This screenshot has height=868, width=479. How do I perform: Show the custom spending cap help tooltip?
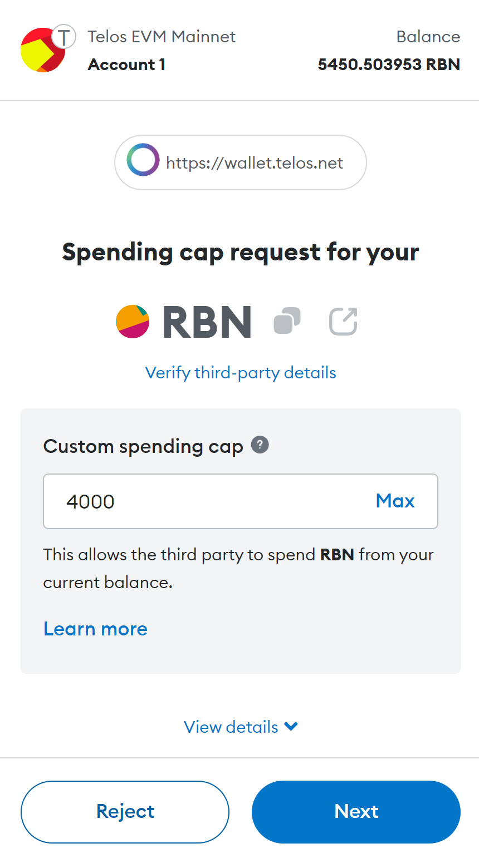[x=260, y=445]
